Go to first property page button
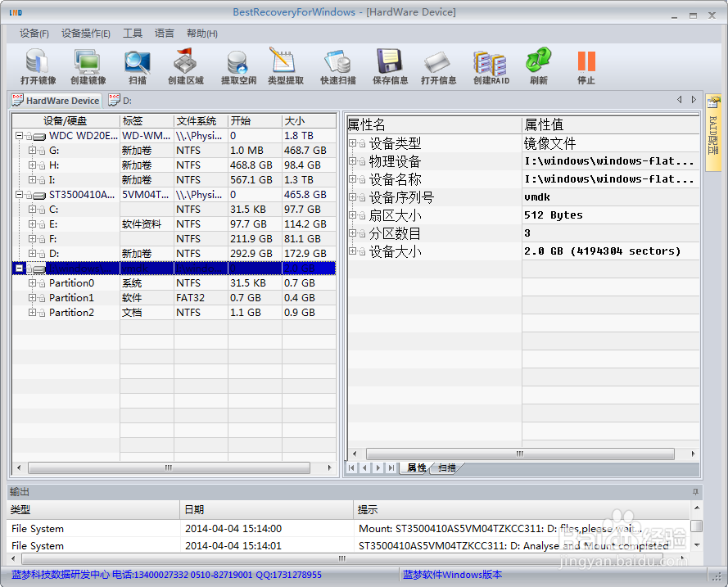 pos(351,467)
